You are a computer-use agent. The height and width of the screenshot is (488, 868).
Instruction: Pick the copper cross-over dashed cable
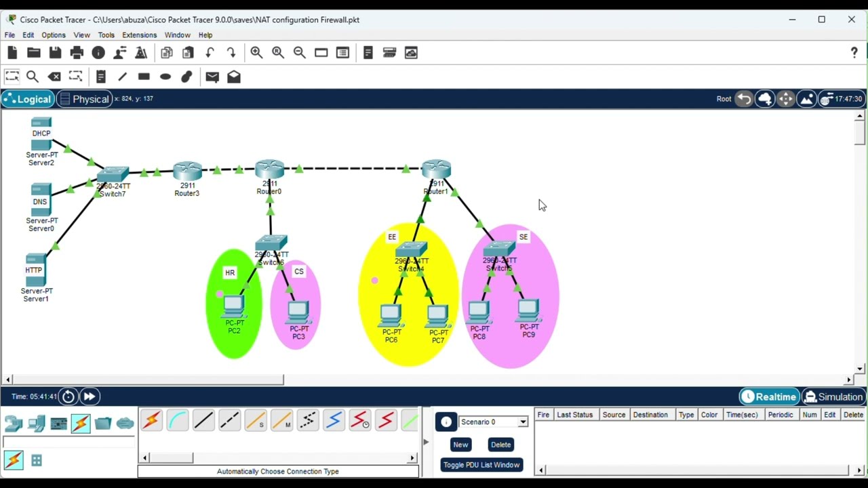coord(229,421)
